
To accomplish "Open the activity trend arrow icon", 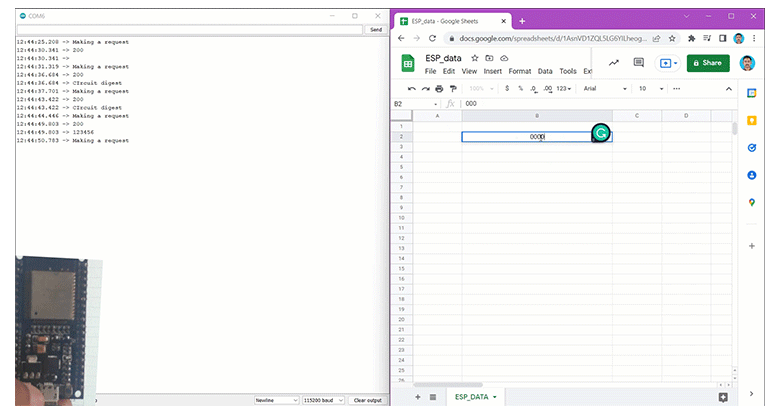I will 612,62.
